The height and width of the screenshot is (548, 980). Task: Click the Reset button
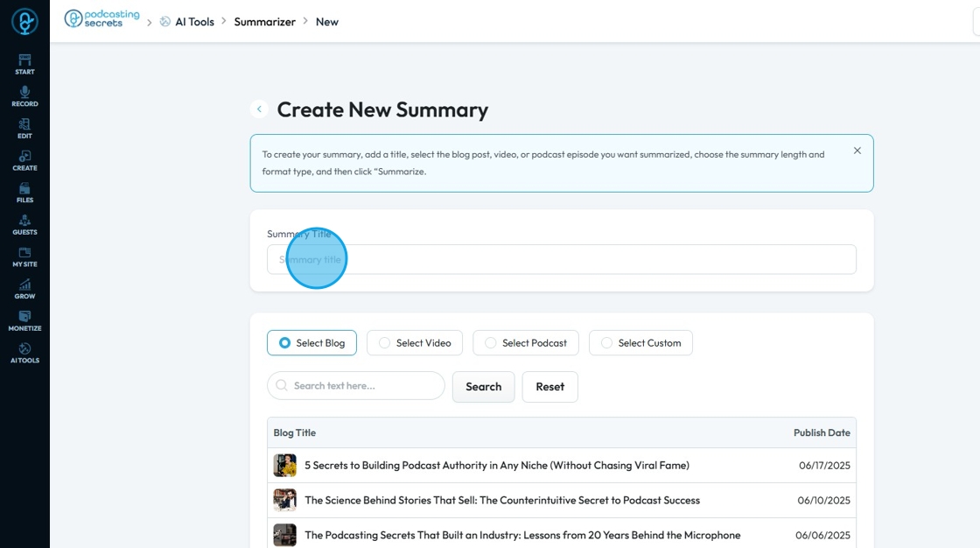coord(549,387)
